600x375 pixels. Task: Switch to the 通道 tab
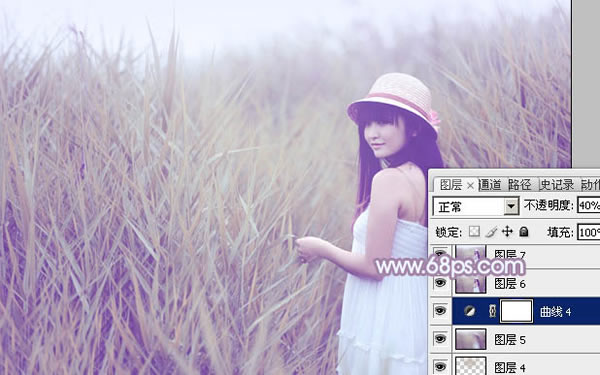(x=490, y=185)
